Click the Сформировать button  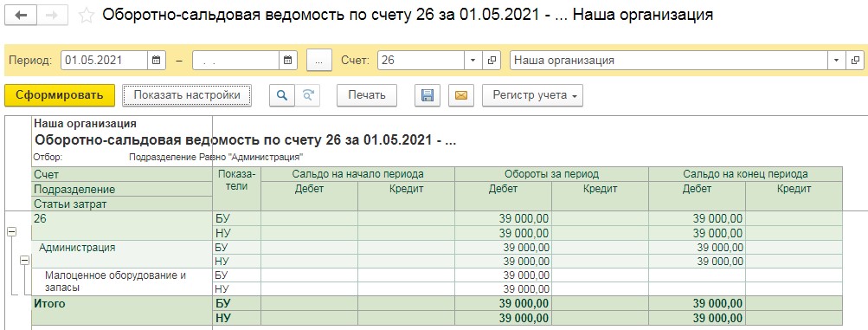[x=59, y=95]
